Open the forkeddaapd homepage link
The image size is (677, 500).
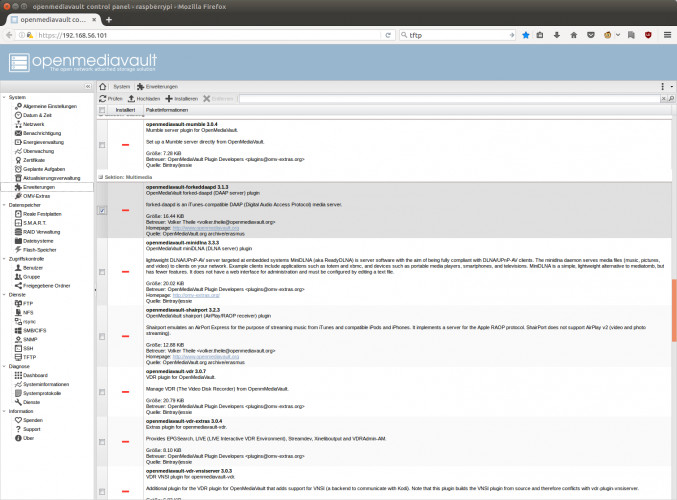click(x=206, y=228)
